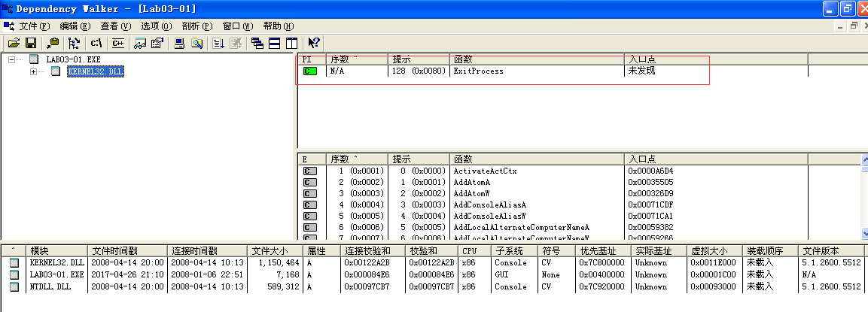Toggle Full Paths c:\ toolbar button
This screenshot has height=312, width=868.
(x=96, y=43)
